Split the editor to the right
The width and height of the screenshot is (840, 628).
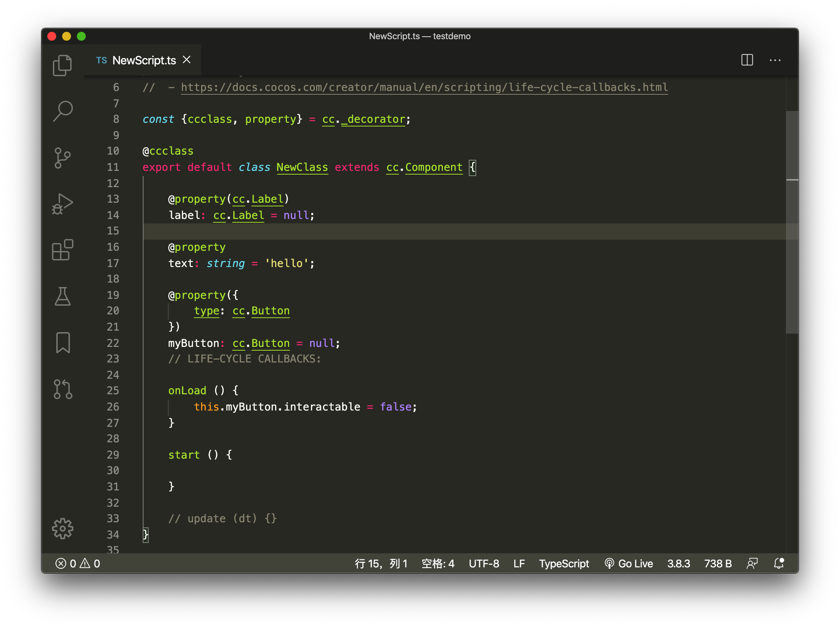(746, 60)
